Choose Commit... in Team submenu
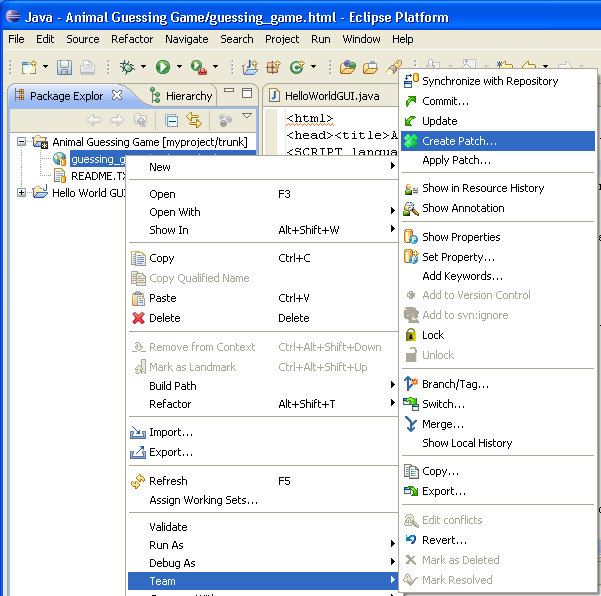The height and width of the screenshot is (596, 601). coord(498,101)
